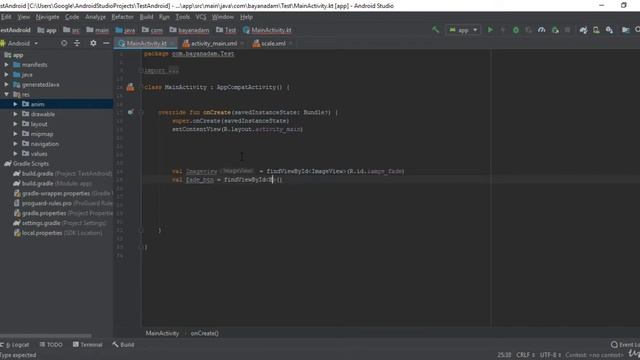Image resolution: width=640 pixels, height=360 pixels.
Task: Open settings.gradle file
Action: (60, 223)
